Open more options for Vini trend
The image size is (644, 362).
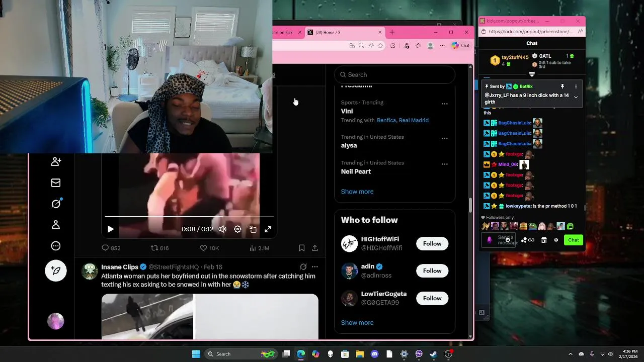[444, 104]
